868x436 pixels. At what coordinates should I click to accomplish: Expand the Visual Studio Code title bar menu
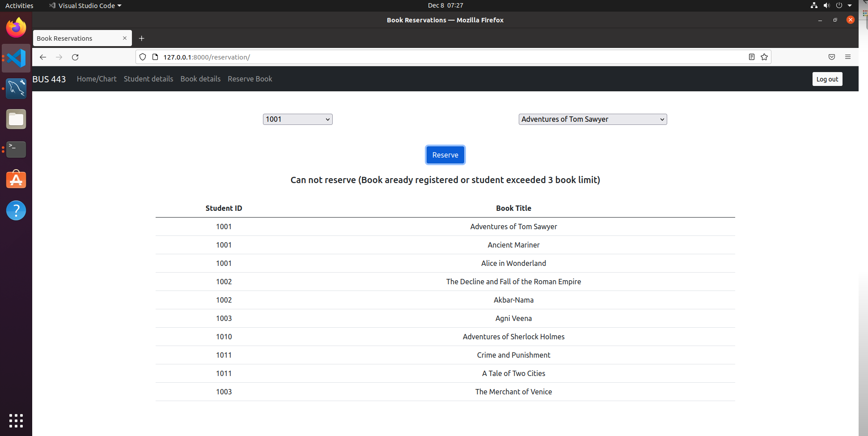[x=85, y=5]
